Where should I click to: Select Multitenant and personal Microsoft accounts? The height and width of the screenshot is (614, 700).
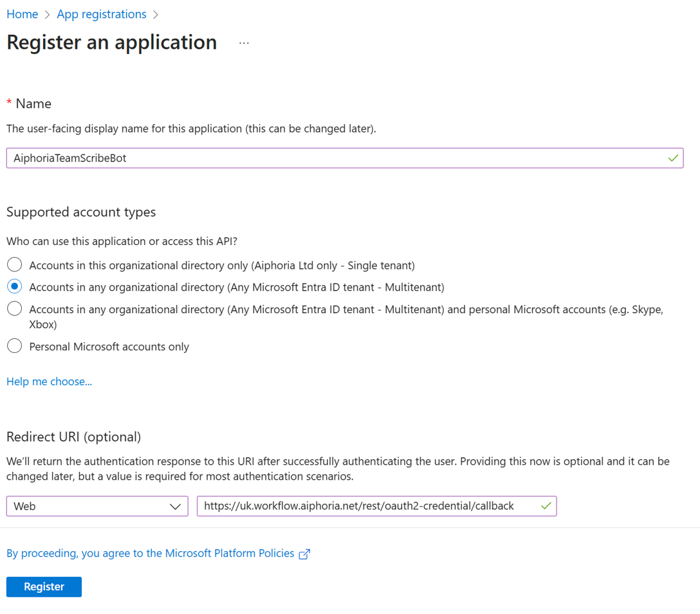[14, 308]
